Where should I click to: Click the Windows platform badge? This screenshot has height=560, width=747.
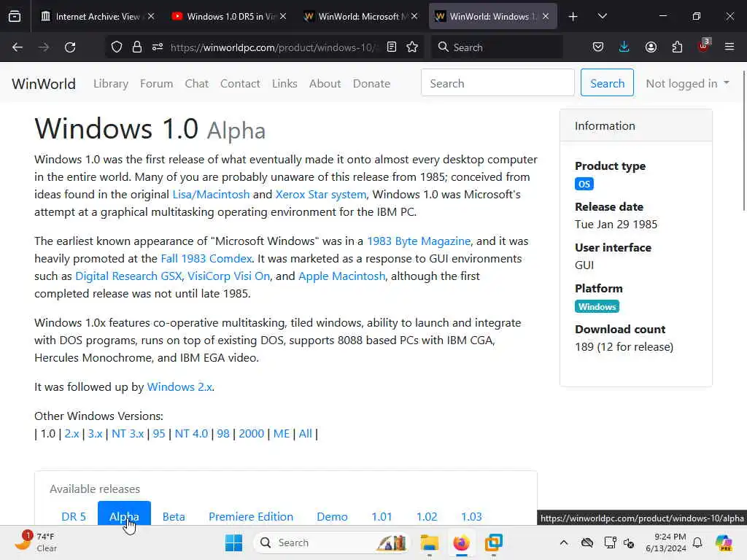tap(597, 307)
